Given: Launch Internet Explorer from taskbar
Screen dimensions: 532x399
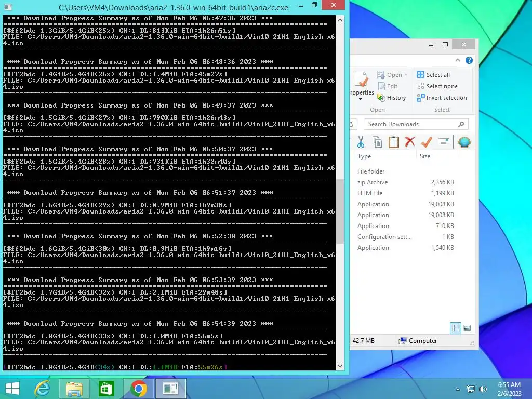Looking at the screenshot, I should pos(43,389).
